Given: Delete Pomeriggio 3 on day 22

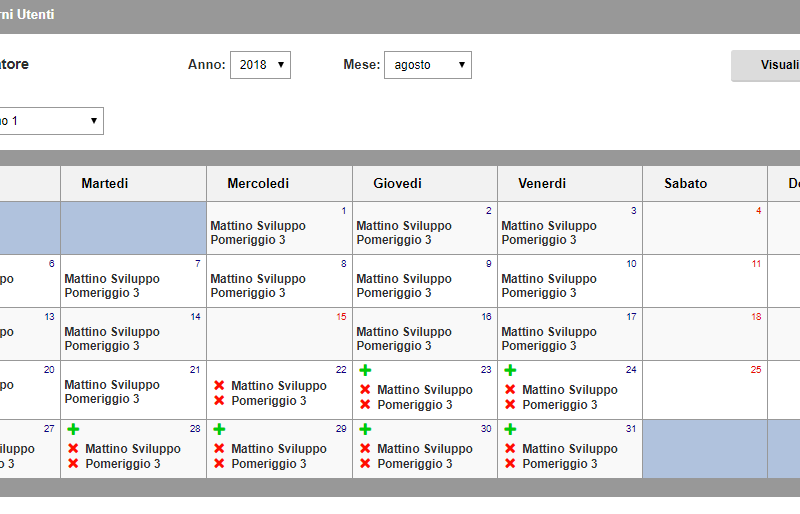Looking at the screenshot, I should 219,400.
